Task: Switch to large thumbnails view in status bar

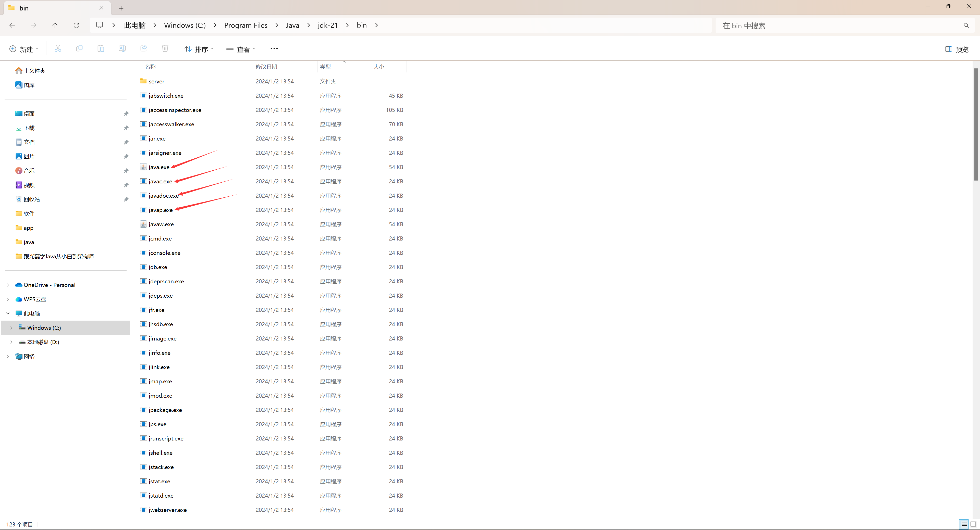Action: (973, 524)
